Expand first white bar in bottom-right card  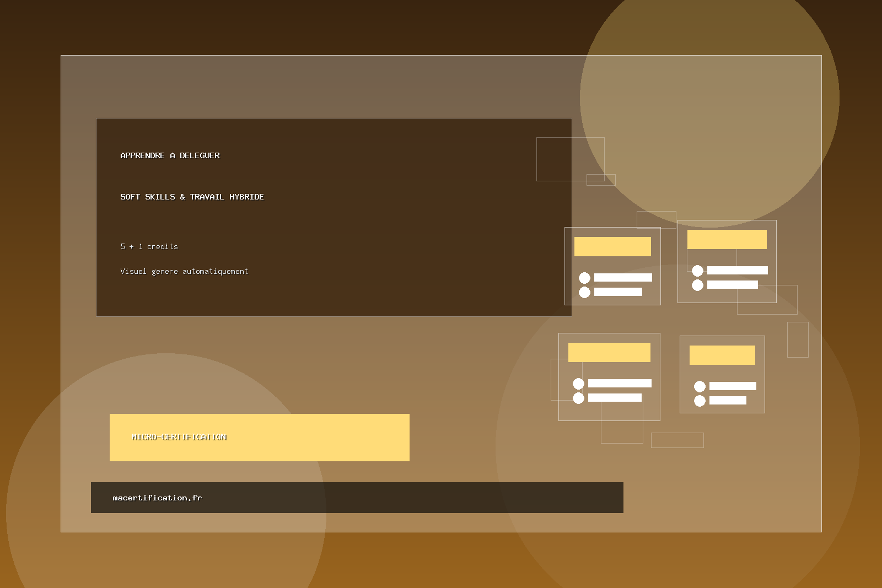(x=733, y=386)
